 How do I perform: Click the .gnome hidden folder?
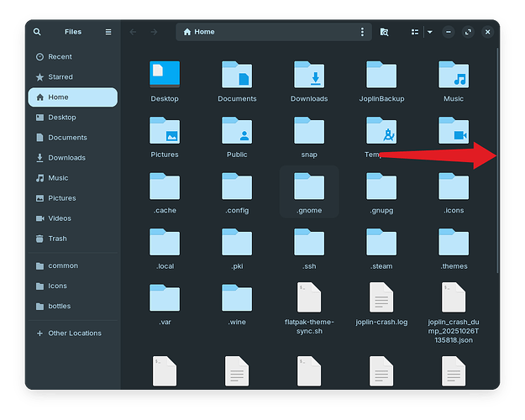tap(309, 188)
